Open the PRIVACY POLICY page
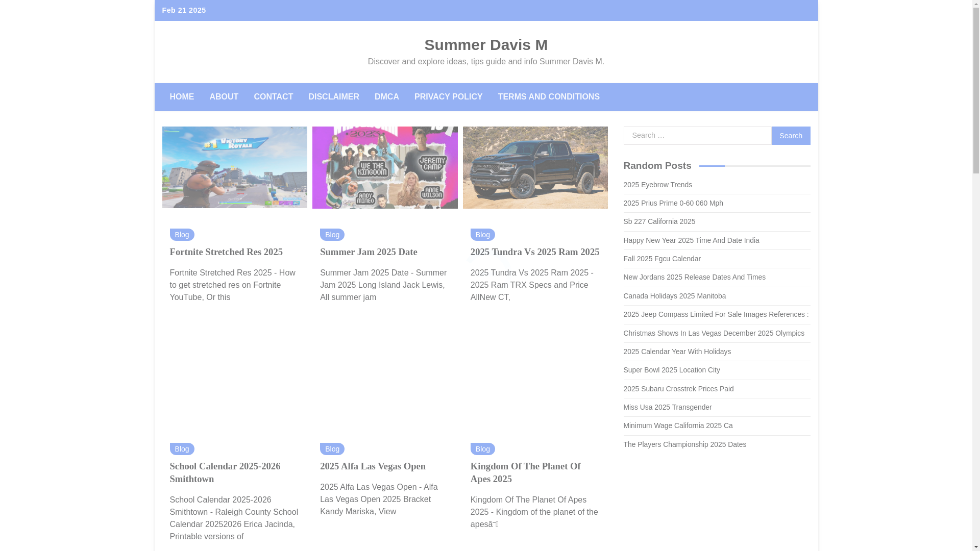This screenshot has width=980, height=551. point(448,97)
